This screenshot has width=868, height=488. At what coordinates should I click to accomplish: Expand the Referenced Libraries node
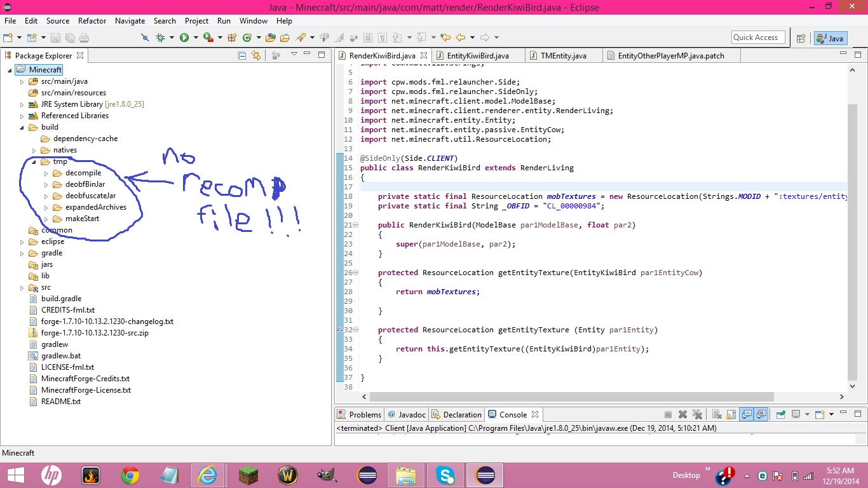tap(21, 116)
